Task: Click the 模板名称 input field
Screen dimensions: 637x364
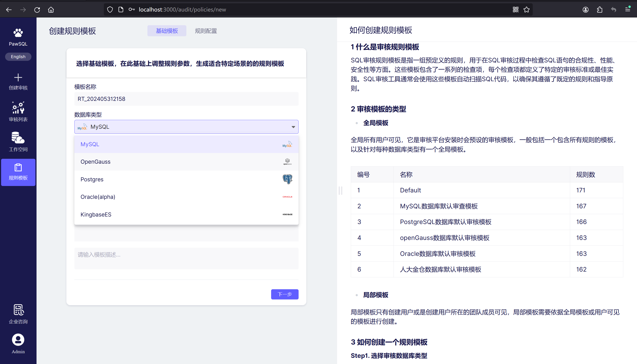Action: click(x=186, y=99)
